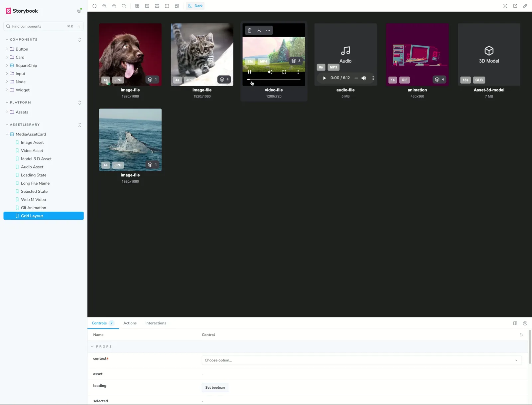This screenshot has width=532, height=405.
Task: Open more actions on video-file card
Action: pos(268,30)
